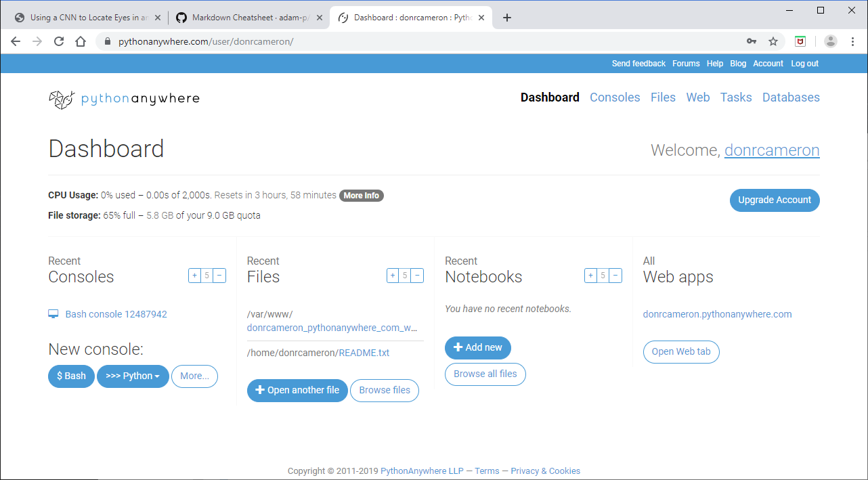Go back with the browser back arrow
The height and width of the screenshot is (480, 868).
(x=16, y=41)
